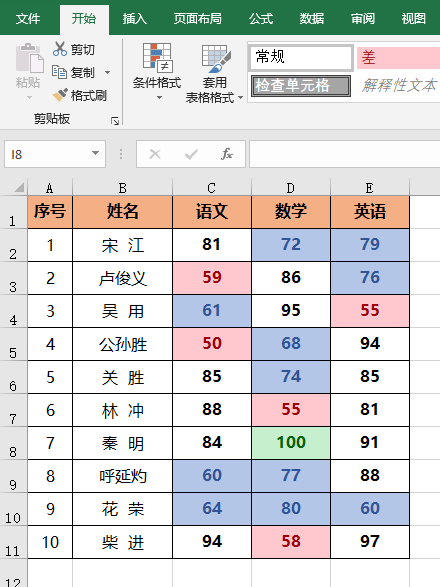Select column A header

click(50, 187)
